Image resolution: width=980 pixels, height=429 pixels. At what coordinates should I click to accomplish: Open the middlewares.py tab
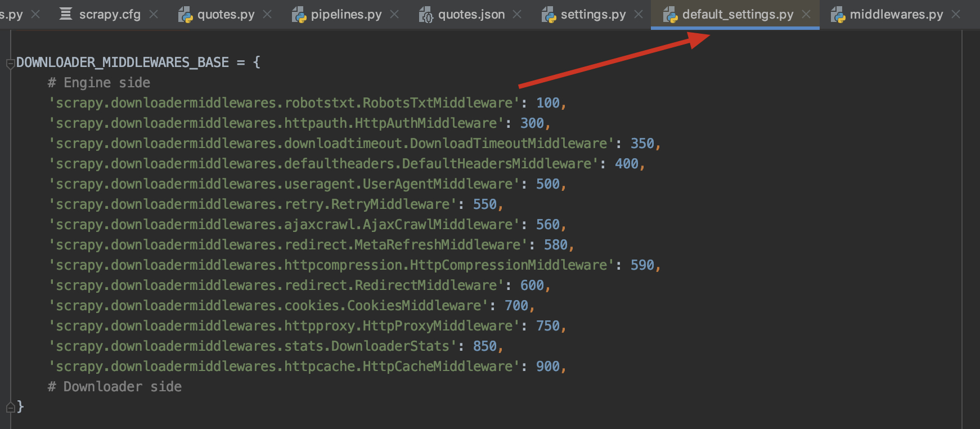[x=896, y=14]
